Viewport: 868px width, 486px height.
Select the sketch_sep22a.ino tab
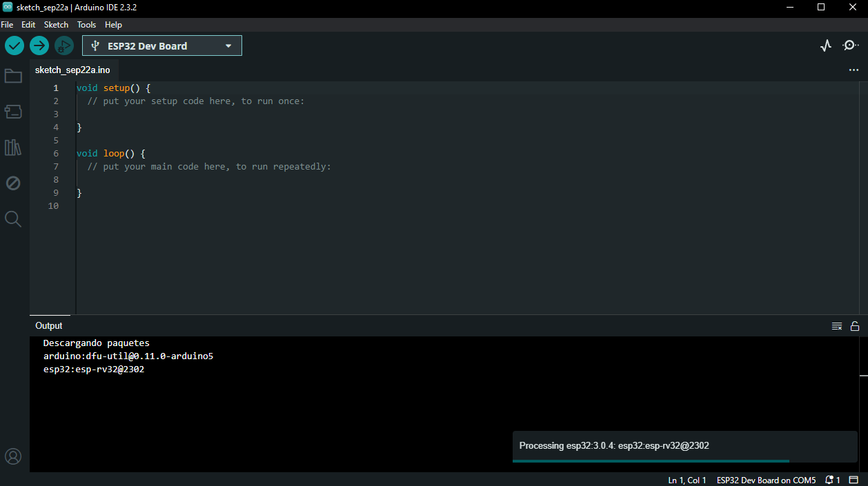(x=72, y=70)
